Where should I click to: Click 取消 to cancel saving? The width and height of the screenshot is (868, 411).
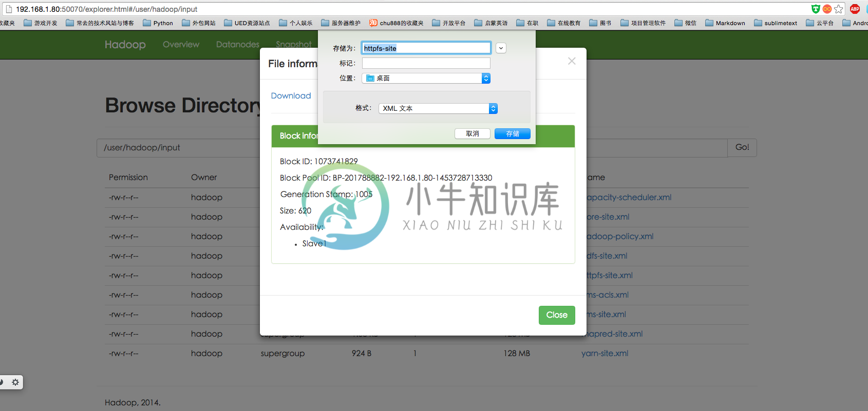[x=473, y=133]
